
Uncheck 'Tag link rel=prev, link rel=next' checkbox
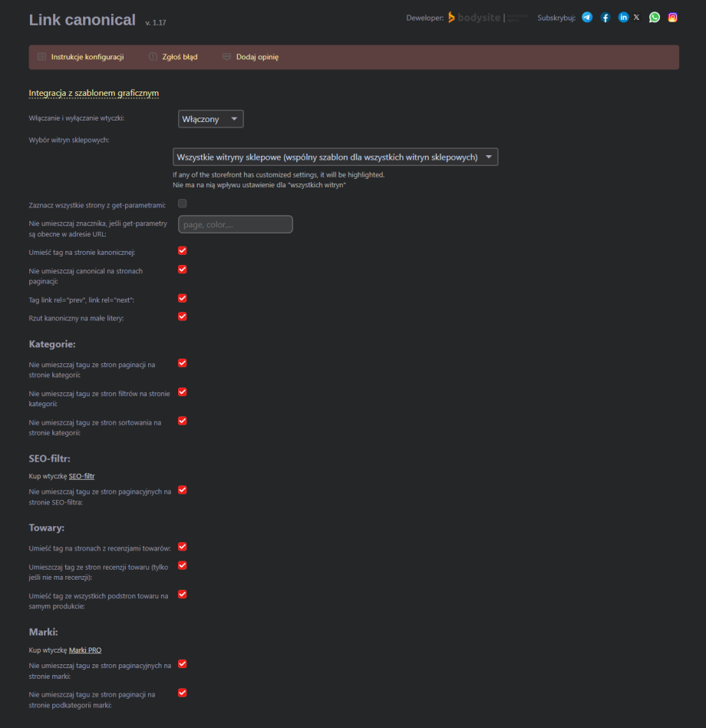183,298
